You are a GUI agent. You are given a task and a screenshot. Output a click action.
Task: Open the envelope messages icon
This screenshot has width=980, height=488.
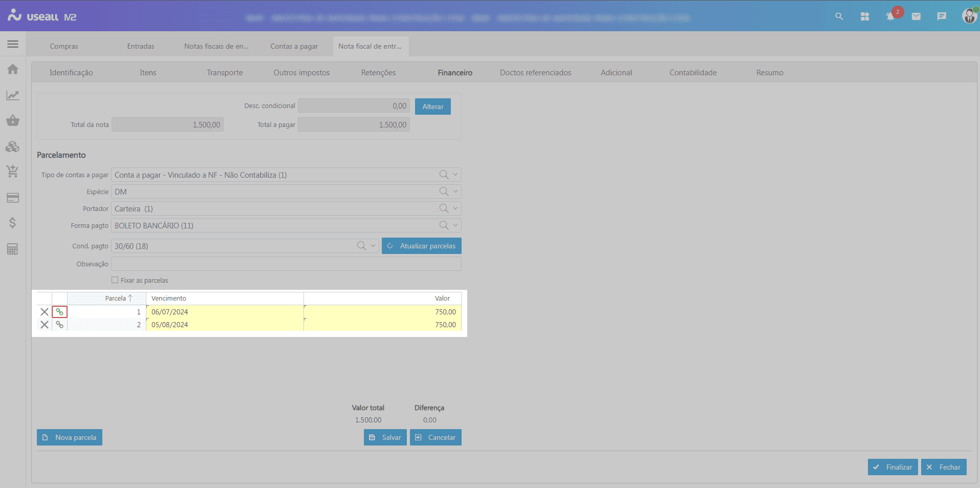coord(916,16)
